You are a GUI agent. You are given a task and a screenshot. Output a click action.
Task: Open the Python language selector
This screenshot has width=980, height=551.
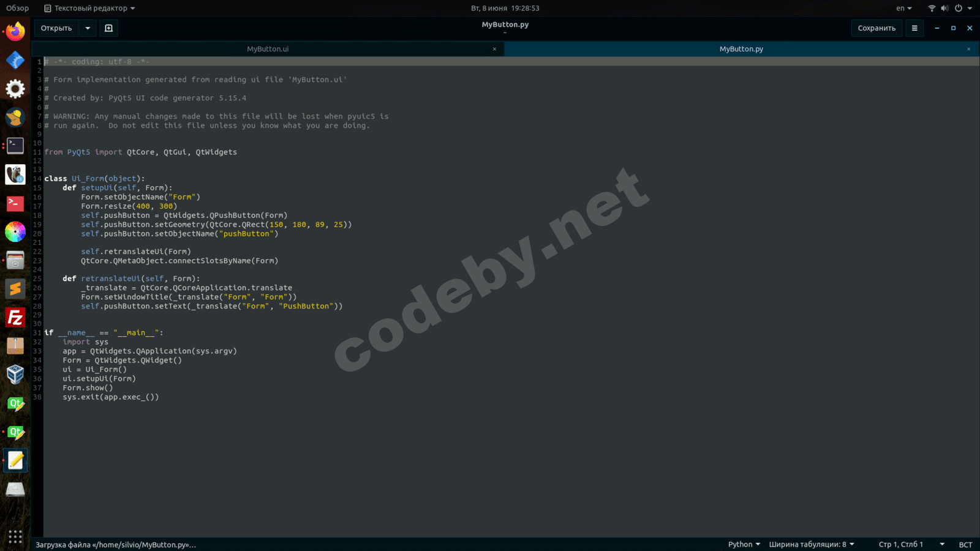point(744,544)
